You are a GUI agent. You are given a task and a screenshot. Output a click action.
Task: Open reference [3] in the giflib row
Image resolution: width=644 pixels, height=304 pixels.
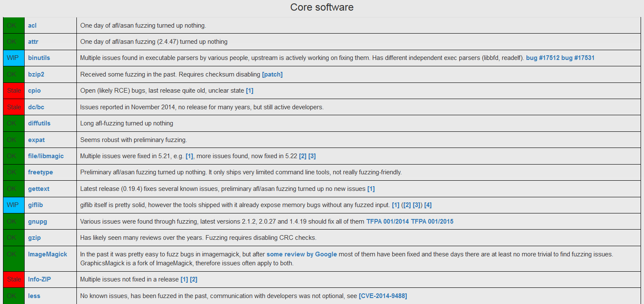point(416,205)
